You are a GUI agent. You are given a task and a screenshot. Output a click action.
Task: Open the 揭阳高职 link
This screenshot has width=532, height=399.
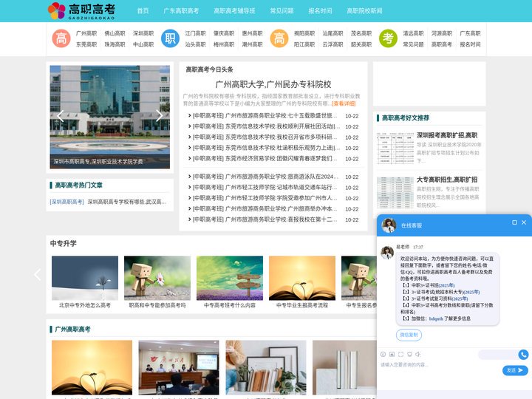(304, 33)
